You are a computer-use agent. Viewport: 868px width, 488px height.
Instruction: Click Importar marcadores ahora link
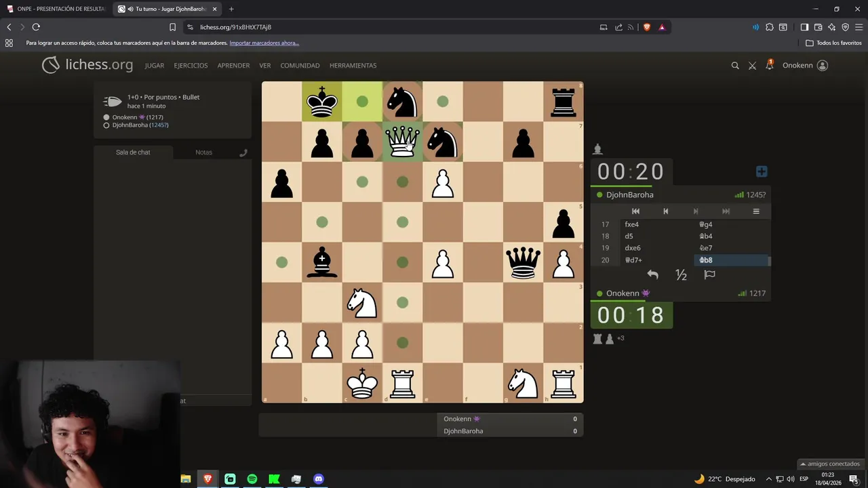264,43
